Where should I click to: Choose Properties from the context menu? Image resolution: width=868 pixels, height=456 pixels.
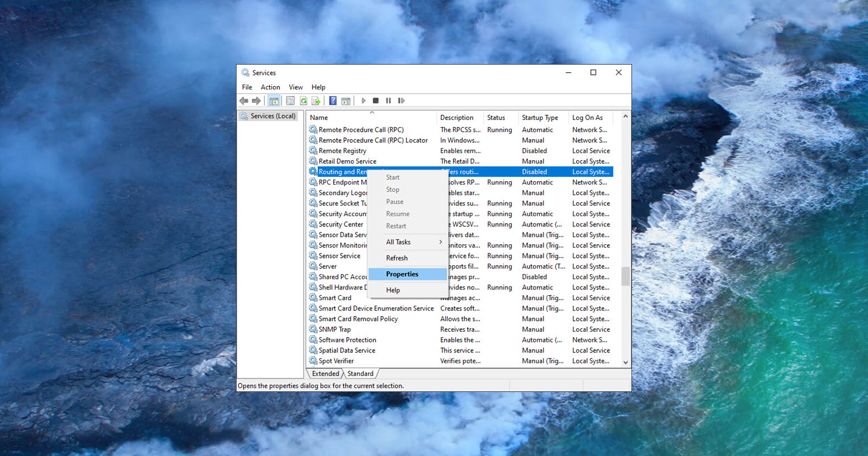[x=402, y=274]
